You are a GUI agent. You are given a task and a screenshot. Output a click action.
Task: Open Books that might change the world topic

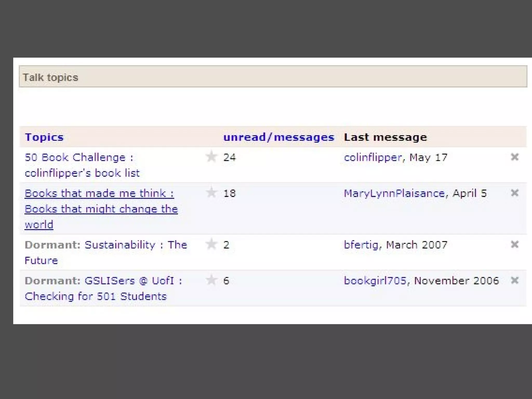click(101, 209)
